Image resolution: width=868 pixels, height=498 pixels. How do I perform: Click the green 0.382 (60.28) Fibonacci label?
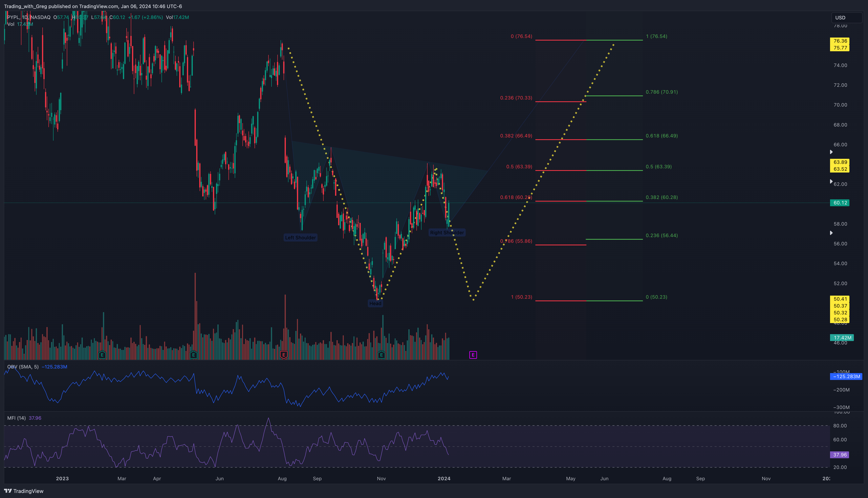click(x=662, y=197)
